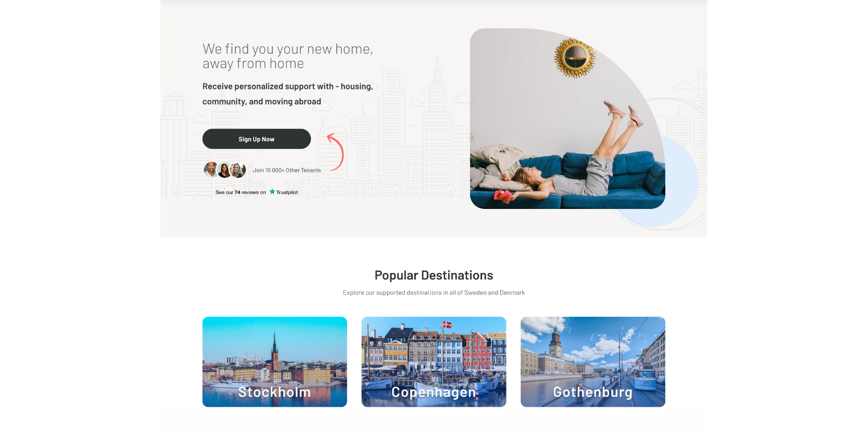The image size is (868, 434).
Task: Click the first tenant avatar photo
Action: pyautogui.click(x=211, y=170)
